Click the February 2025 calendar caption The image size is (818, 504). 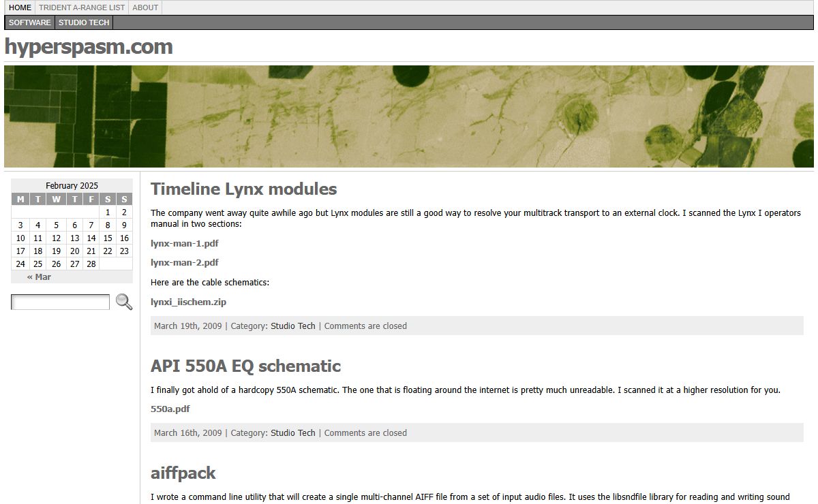click(72, 186)
